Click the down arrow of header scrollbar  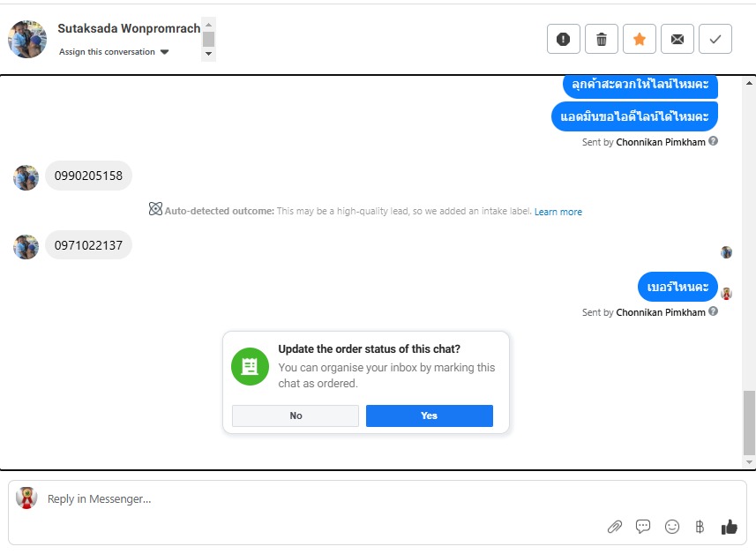(x=208, y=54)
